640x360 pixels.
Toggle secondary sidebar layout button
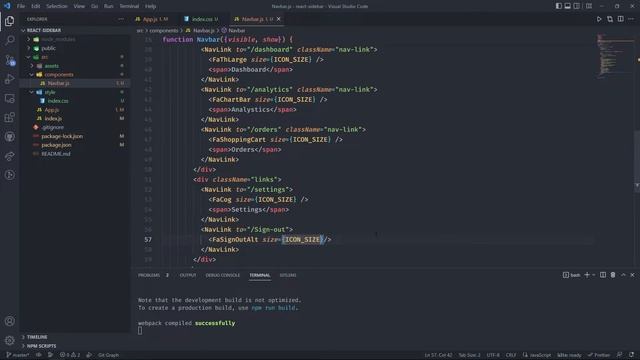point(577,6)
